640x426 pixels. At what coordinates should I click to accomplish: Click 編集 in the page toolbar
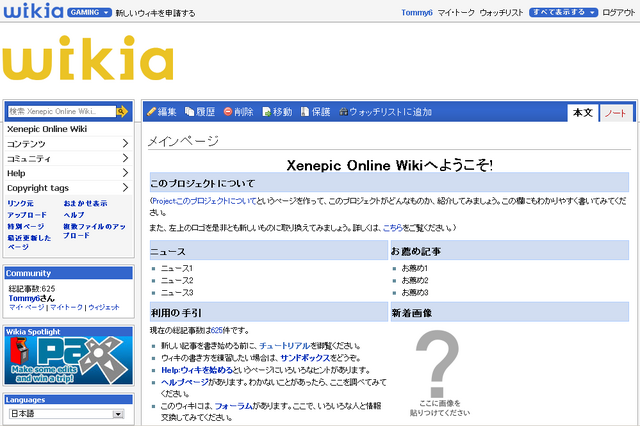(x=167, y=112)
